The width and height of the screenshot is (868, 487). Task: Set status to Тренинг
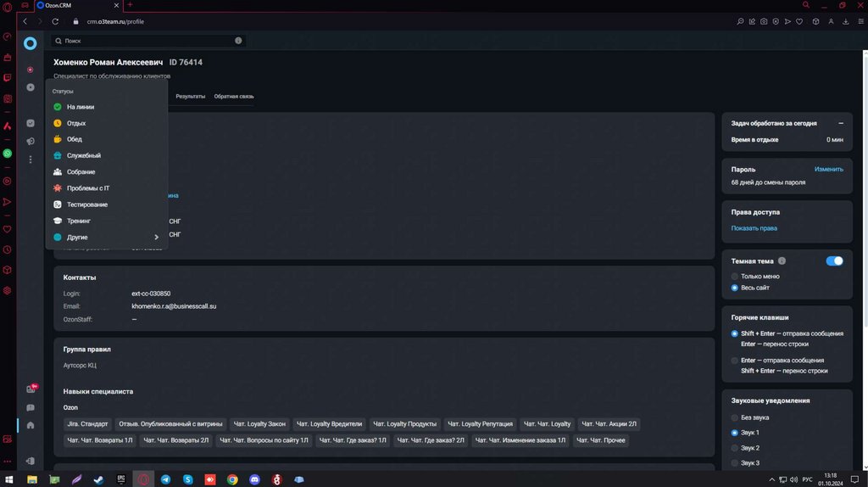(106, 221)
